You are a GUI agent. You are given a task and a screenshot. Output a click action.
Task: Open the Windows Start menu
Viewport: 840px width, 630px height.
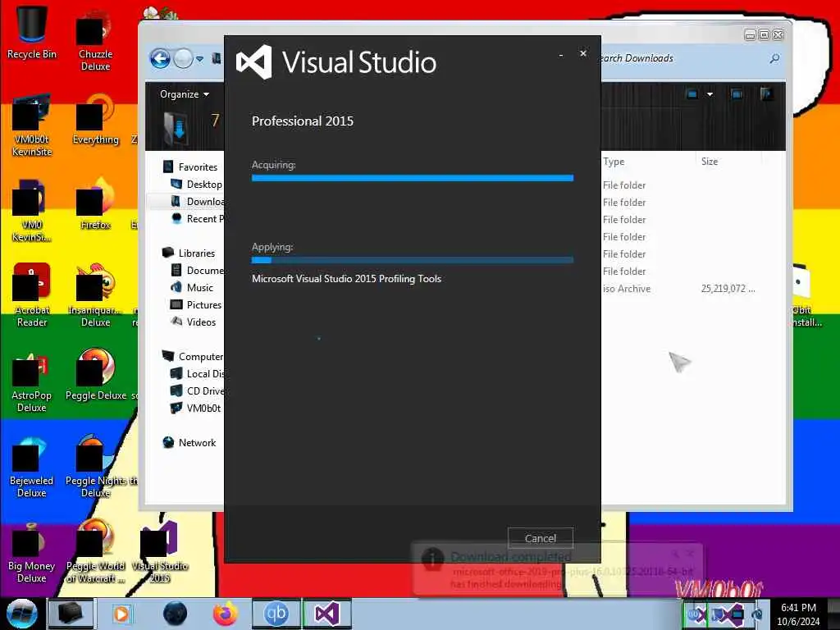[x=22, y=614]
